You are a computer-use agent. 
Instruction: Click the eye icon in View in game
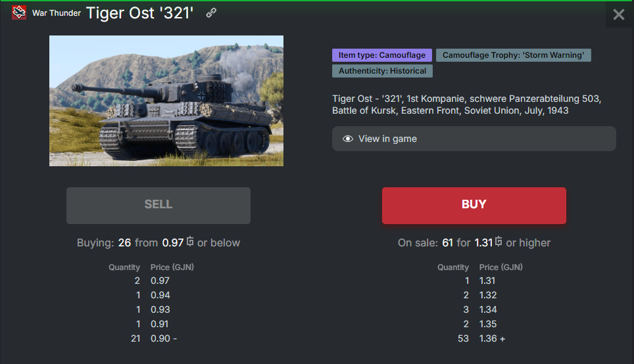(348, 139)
